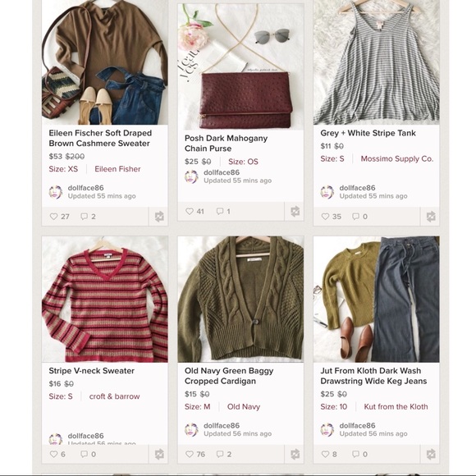Open the Eileen Fisher brand link
476x476 pixels.
point(117,169)
